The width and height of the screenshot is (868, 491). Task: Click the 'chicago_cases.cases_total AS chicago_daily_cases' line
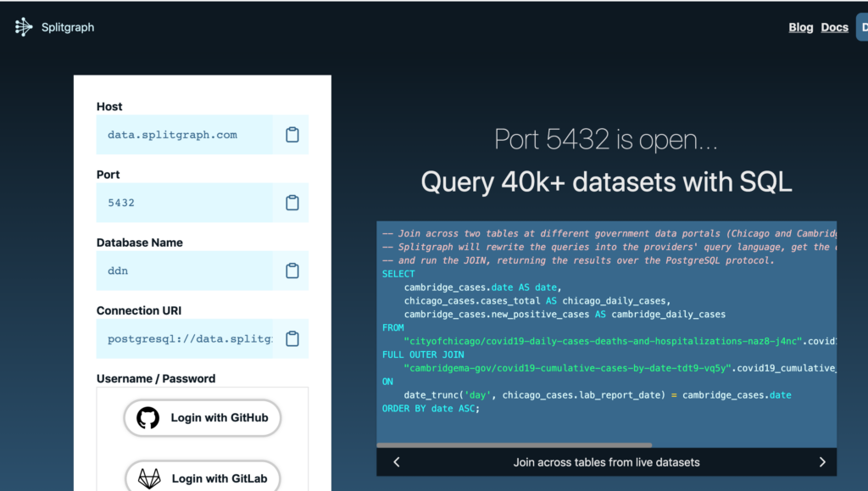(x=537, y=300)
